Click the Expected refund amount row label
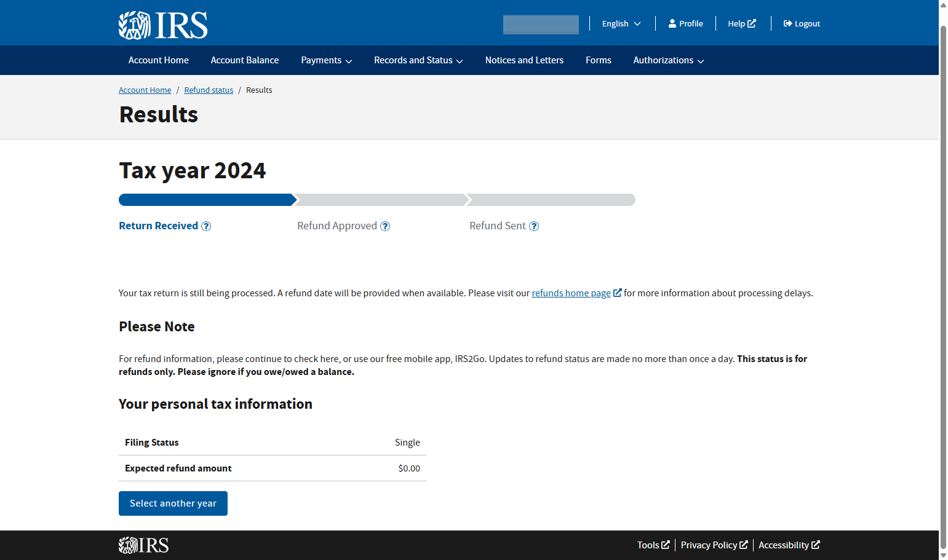The height and width of the screenshot is (560, 948). [178, 468]
